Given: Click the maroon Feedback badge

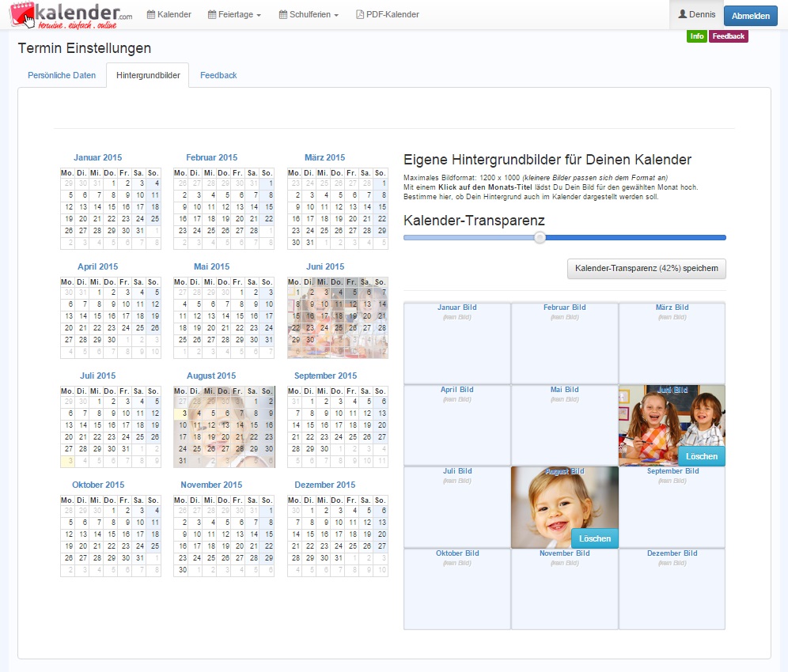Looking at the screenshot, I should [728, 36].
